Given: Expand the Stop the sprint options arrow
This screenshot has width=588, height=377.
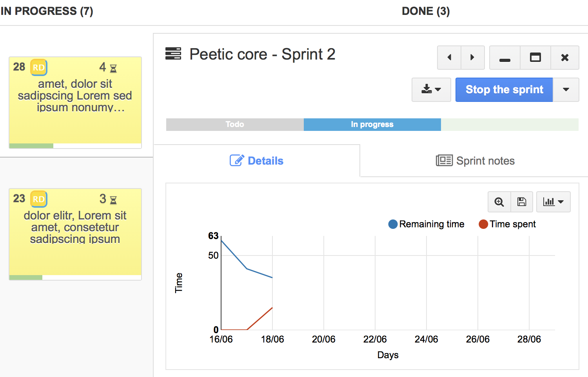Looking at the screenshot, I should pos(566,90).
